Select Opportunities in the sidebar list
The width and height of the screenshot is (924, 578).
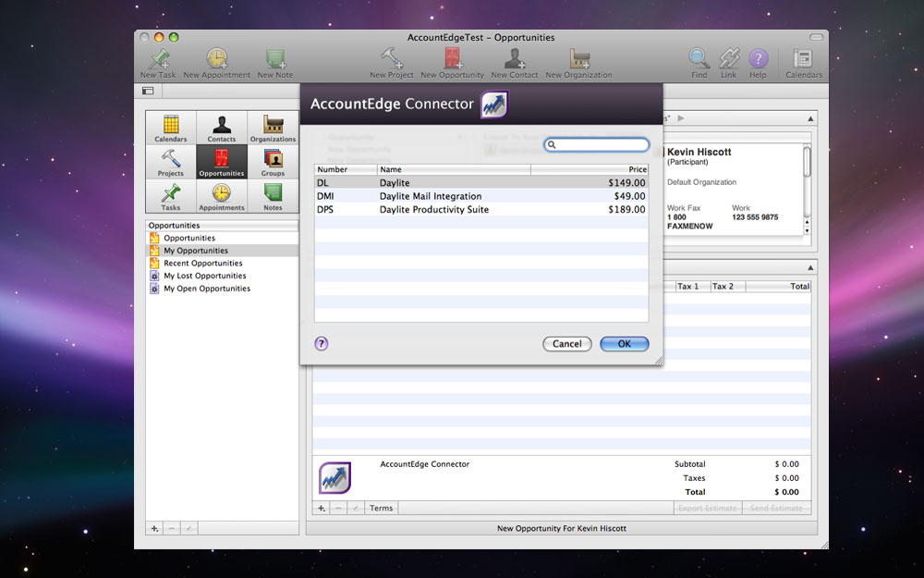pos(222,238)
